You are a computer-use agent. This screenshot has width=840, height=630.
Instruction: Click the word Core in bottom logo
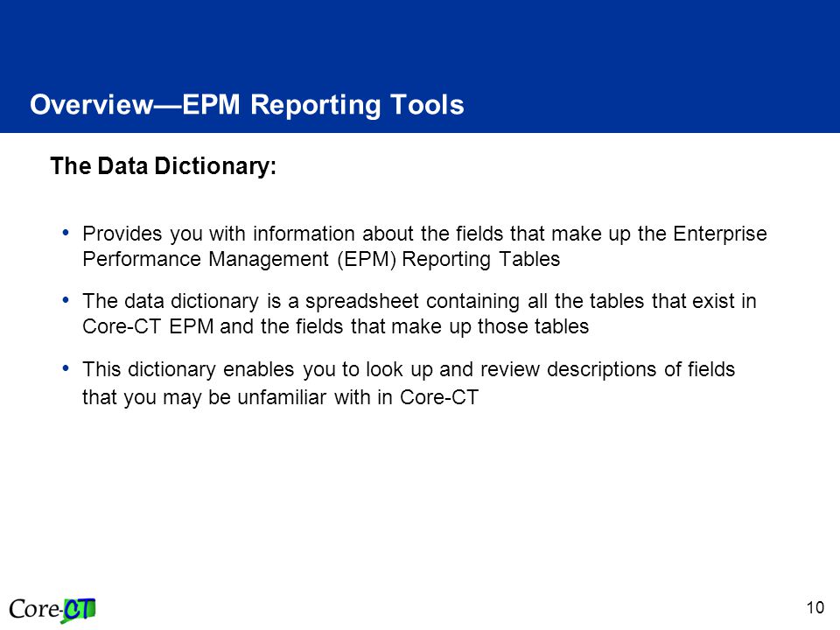coord(33,609)
